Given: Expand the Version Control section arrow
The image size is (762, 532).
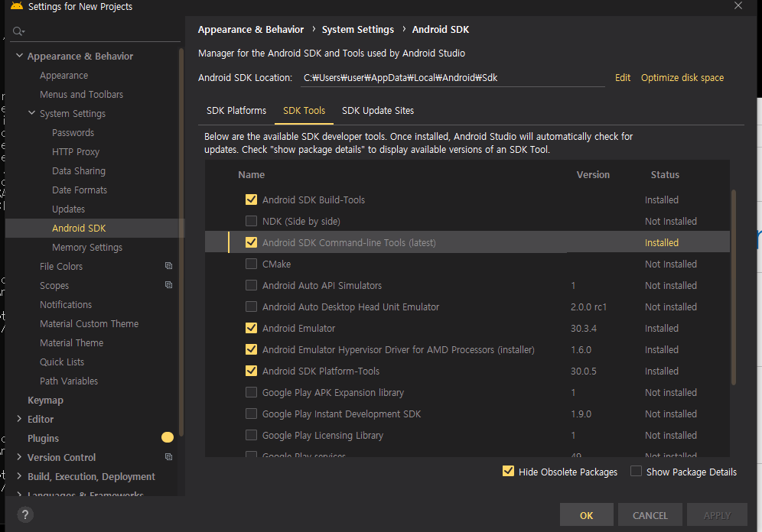Looking at the screenshot, I should coord(19,457).
